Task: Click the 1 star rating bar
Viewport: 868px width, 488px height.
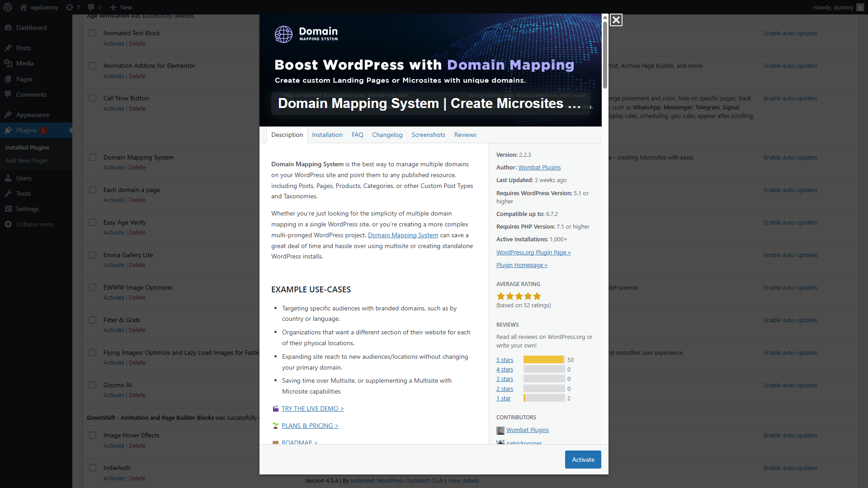Action: (x=544, y=398)
